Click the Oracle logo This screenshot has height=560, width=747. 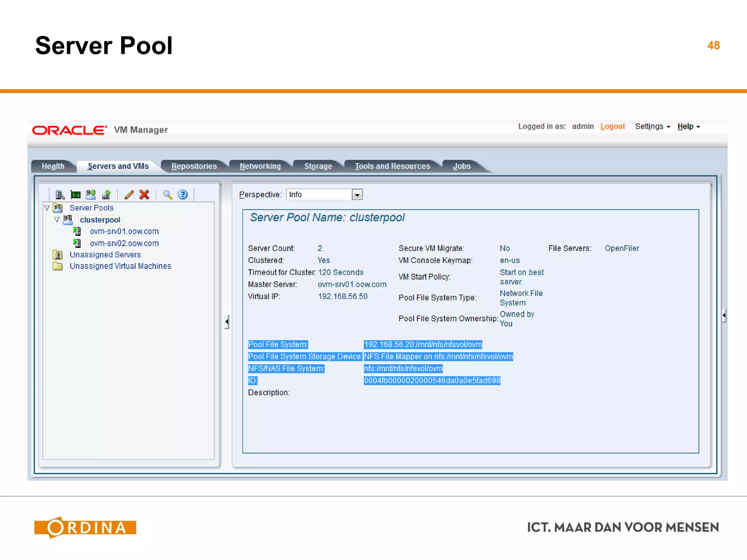(x=70, y=130)
